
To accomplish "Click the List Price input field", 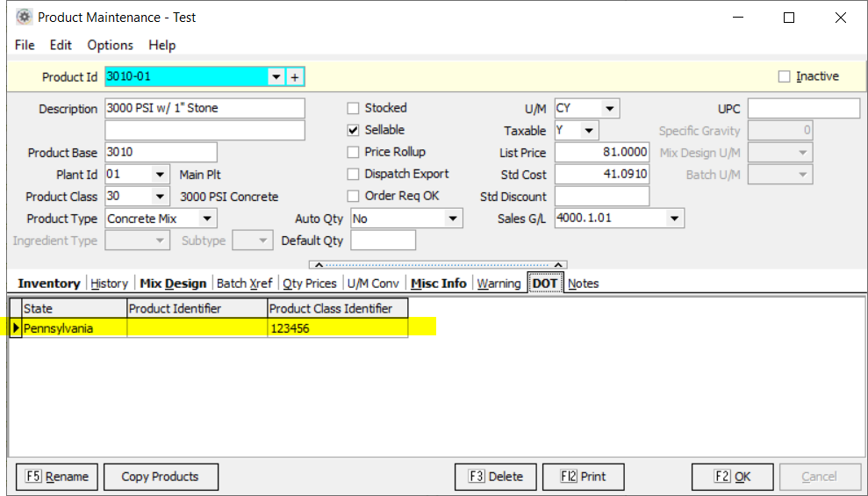I will pyautogui.click(x=602, y=153).
